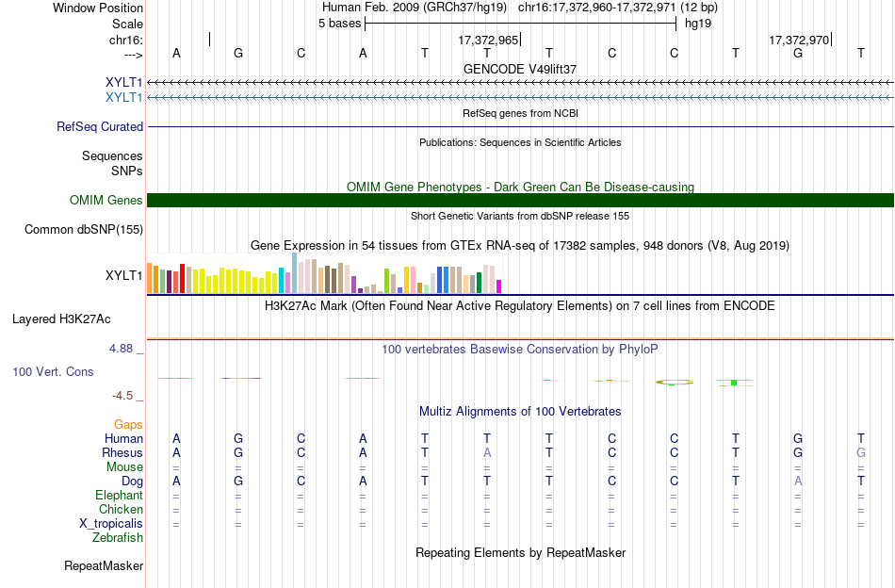Open the RefSeq Curated track label

point(99,126)
